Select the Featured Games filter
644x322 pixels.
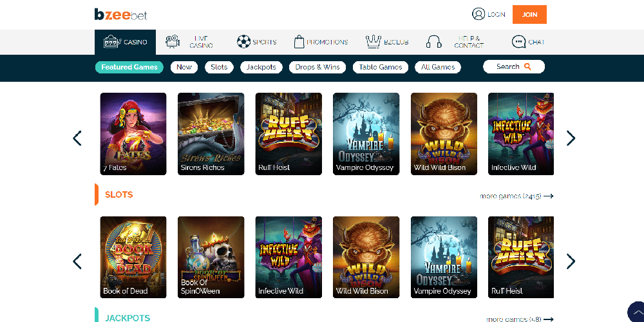(x=129, y=68)
